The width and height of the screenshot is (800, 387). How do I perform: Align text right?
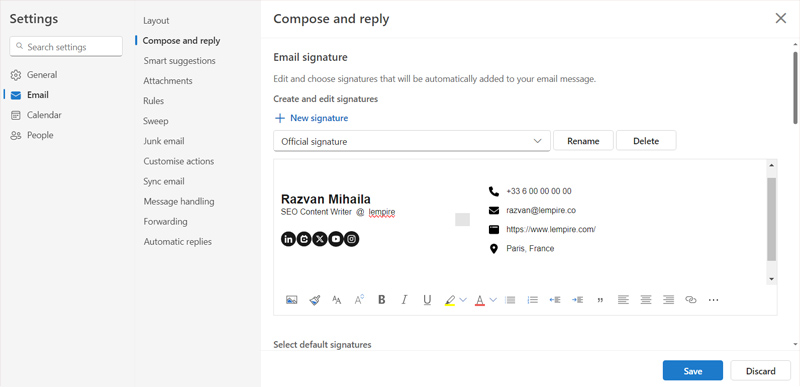pyautogui.click(x=668, y=300)
